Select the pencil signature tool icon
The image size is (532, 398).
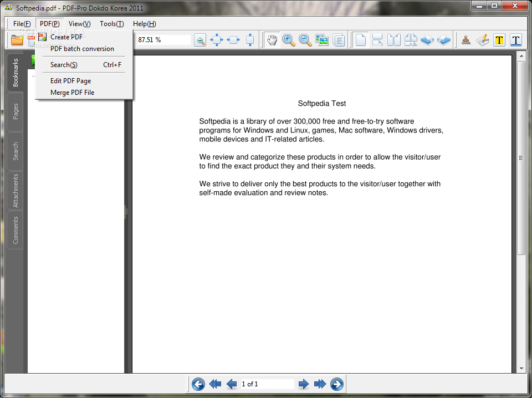click(x=483, y=40)
